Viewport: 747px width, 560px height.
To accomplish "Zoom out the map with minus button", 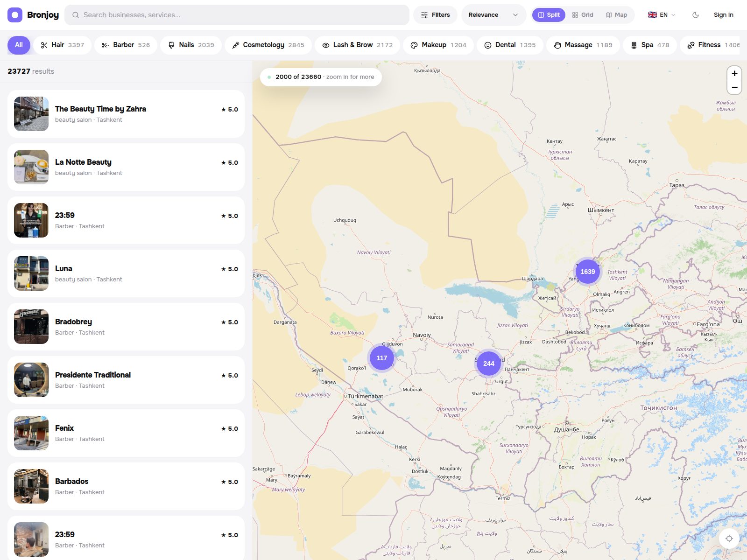I will click(734, 87).
